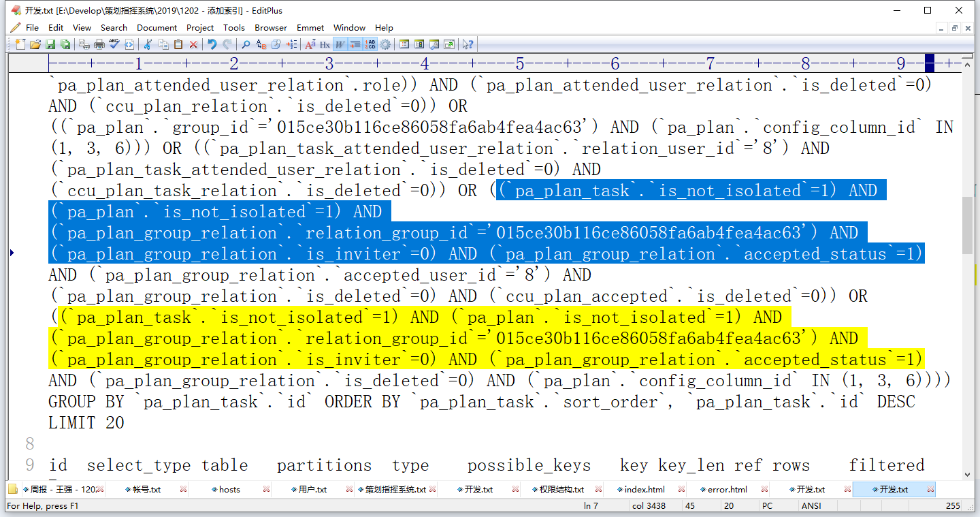Click the Redo toolbar arrow
The width and height of the screenshot is (980, 517).
pos(227,44)
